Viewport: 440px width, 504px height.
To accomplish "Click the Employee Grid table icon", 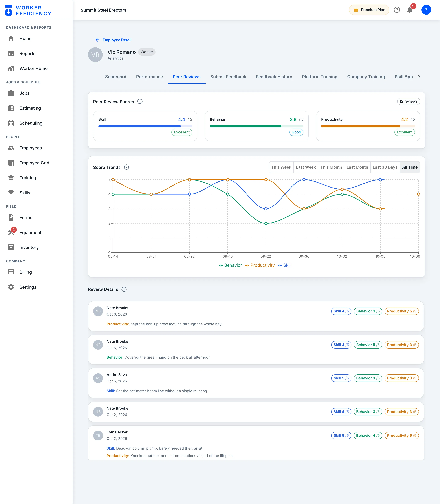I will [11, 163].
